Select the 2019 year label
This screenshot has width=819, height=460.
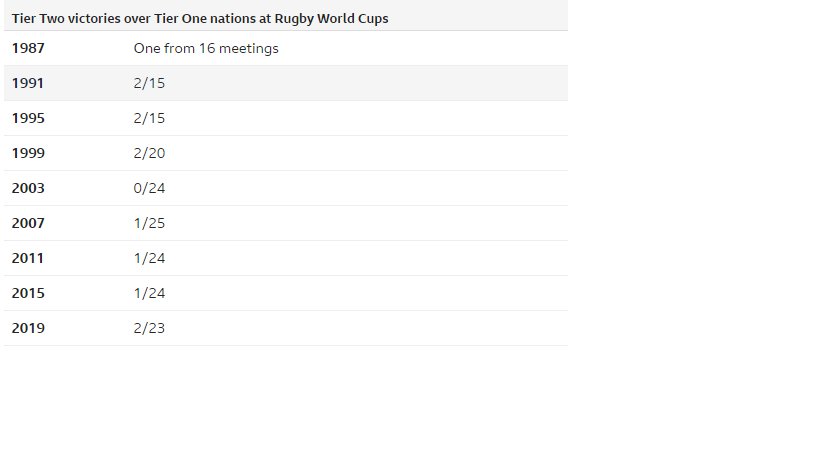point(28,328)
